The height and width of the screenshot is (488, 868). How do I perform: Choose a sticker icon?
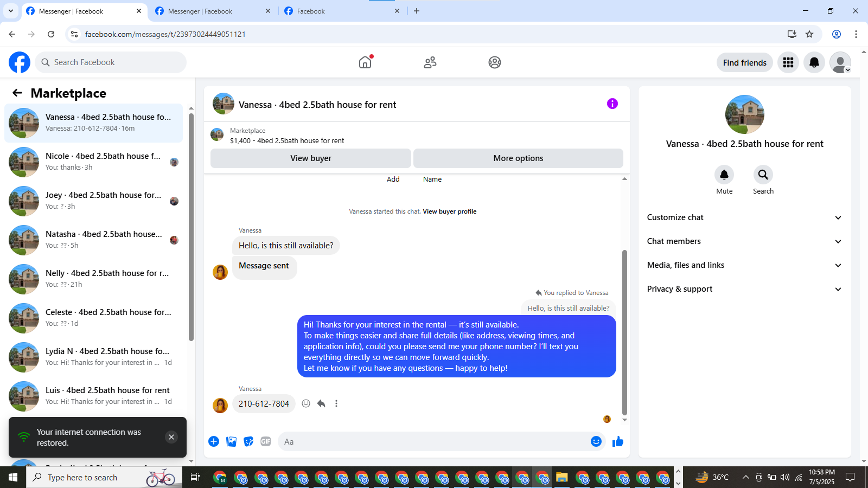pos(248,441)
